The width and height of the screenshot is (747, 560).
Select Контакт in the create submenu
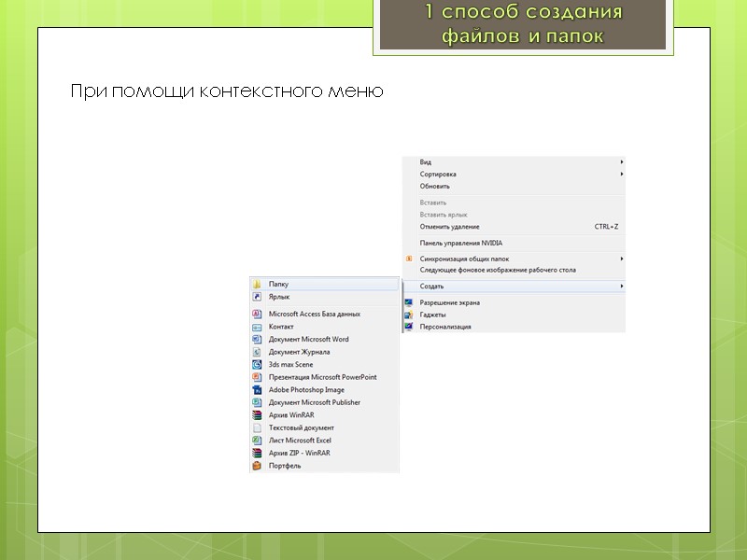[x=324, y=327]
